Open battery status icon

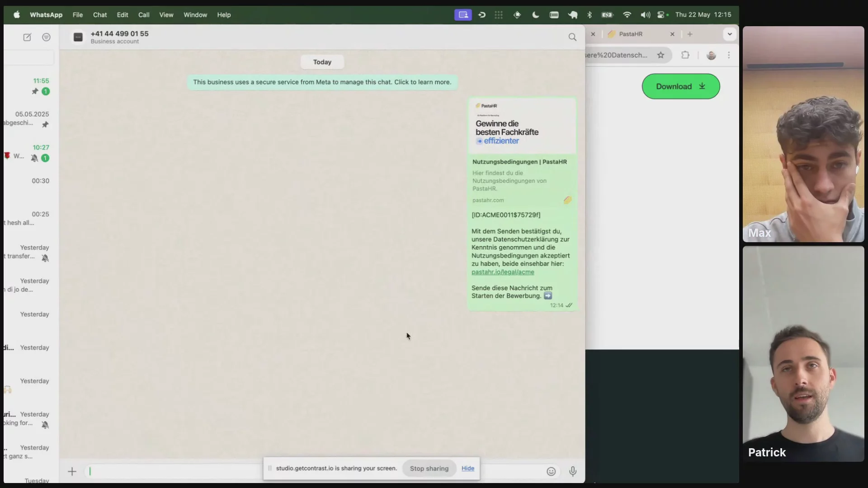pos(607,14)
